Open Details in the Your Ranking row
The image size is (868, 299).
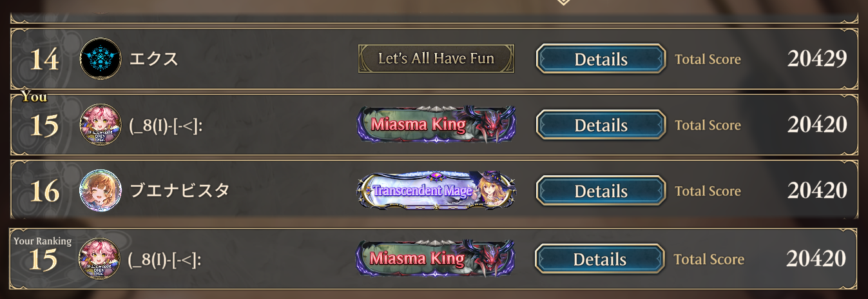pos(599,259)
